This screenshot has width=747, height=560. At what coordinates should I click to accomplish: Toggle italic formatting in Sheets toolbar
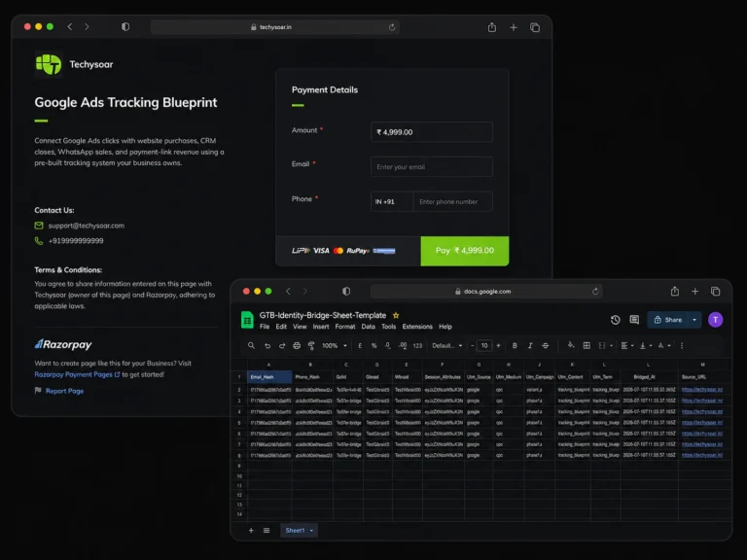coord(530,346)
